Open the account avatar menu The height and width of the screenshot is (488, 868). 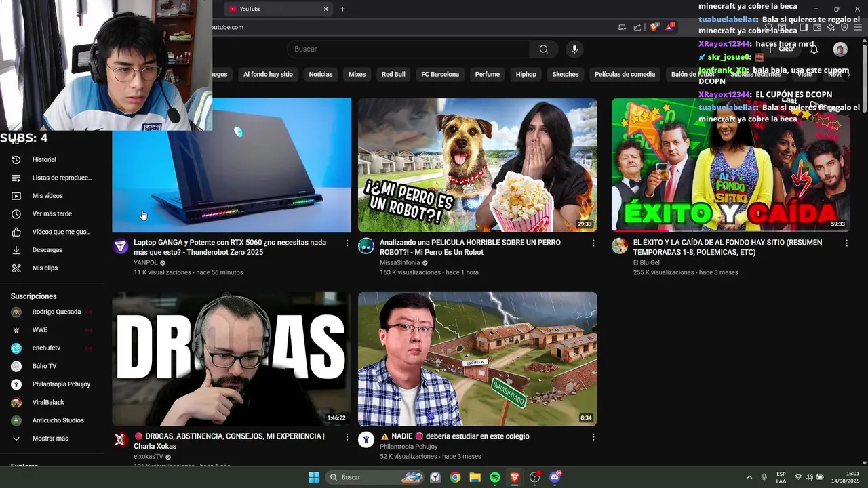pos(840,49)
